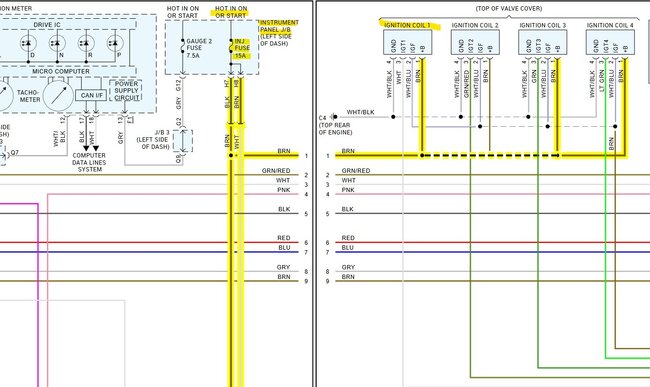650x387 pixels.
Task: Click the IGNITION COIL 2 label
Action: [475, 25]
